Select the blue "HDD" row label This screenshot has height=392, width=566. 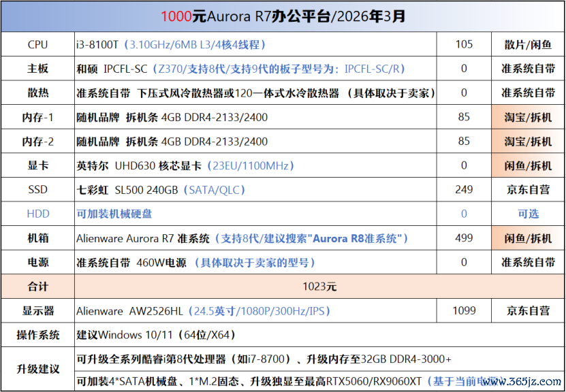[38, 214]
